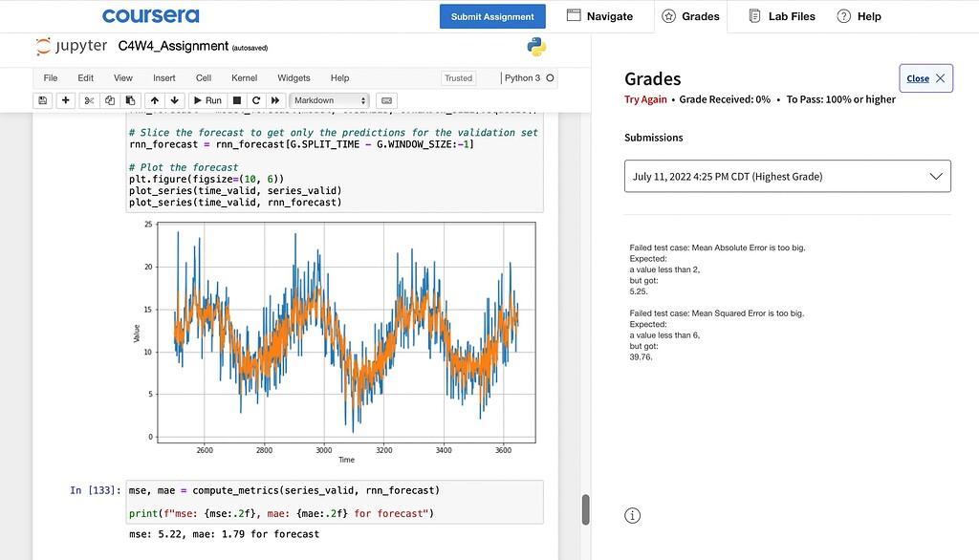Copy the selected cell with copy icon
This screenshot has height=560, width=979.
coord(109,100)
